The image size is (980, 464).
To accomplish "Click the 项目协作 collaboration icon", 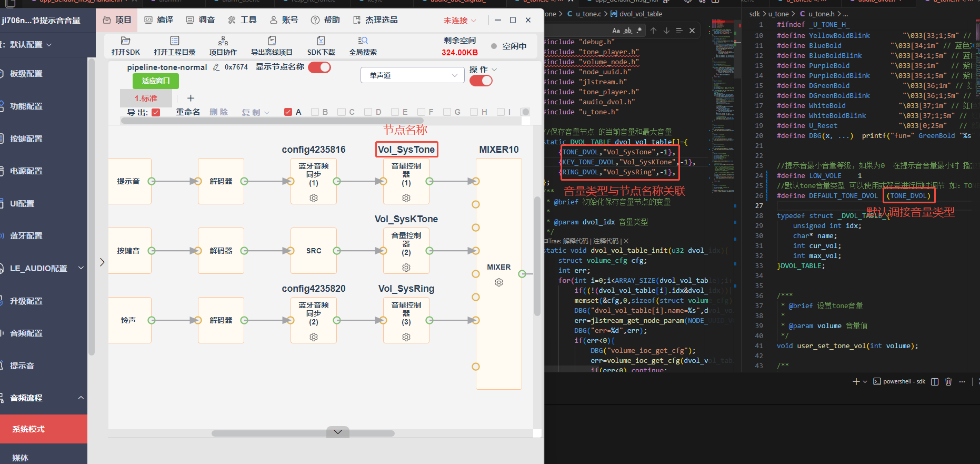I will 223,41.
